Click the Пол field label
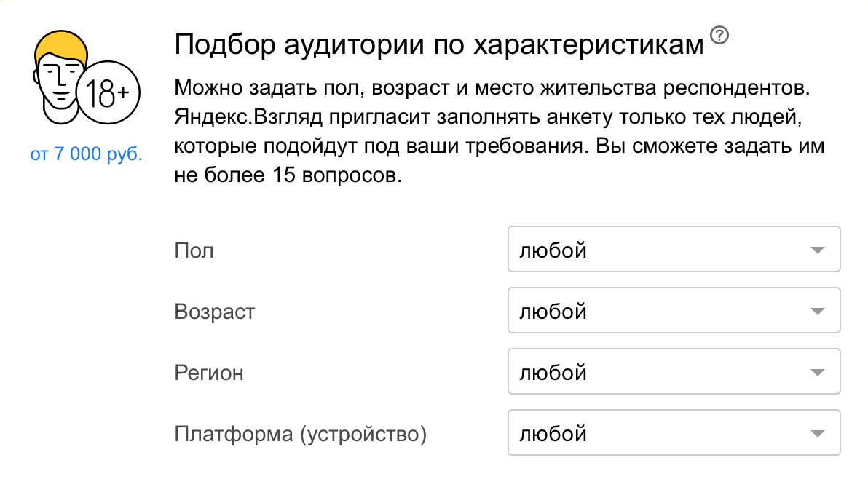 pos(194,251)
